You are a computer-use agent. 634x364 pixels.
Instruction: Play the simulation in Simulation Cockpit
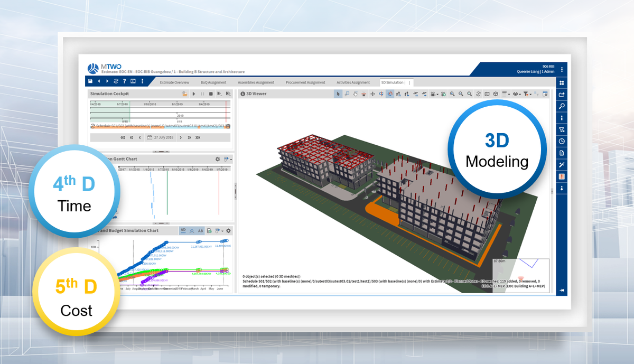pyautogui.click(x=194, y=94)
